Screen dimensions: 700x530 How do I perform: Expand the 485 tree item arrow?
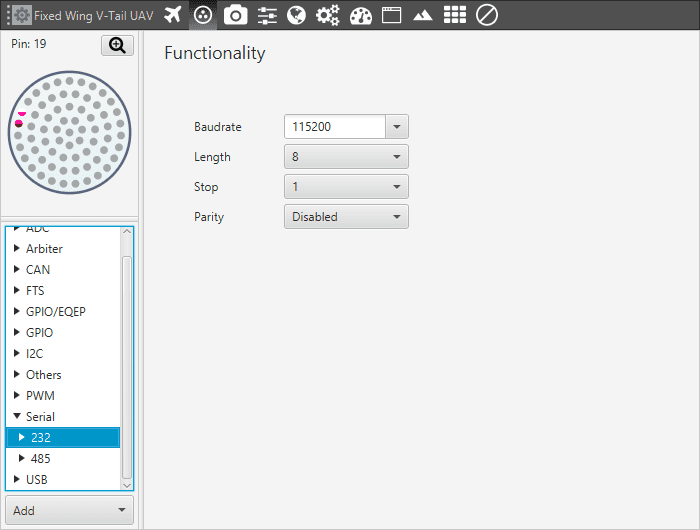(21, 458)
